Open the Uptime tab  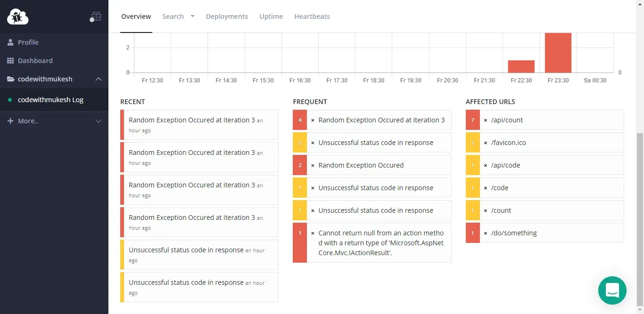click(271, 16)
